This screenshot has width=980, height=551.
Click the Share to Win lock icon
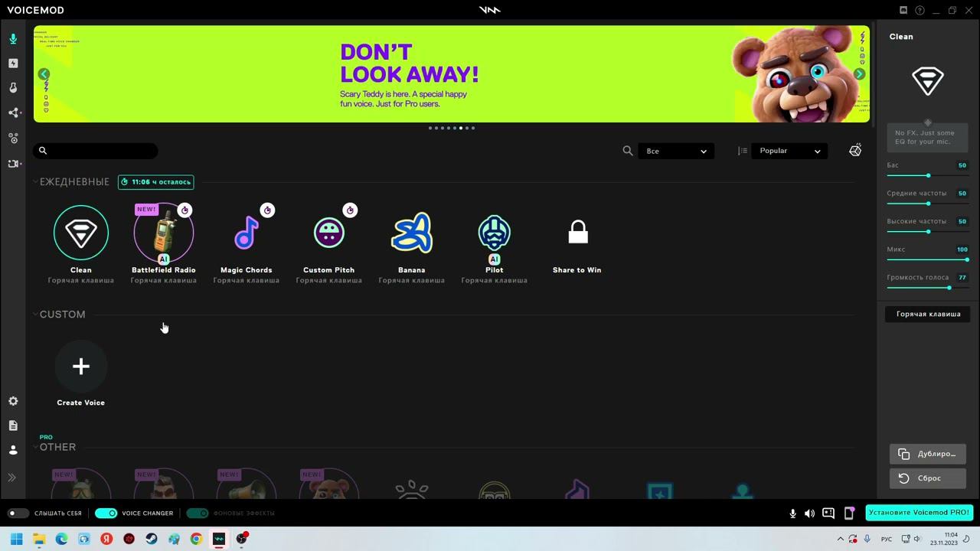click(x=578, y=232)
